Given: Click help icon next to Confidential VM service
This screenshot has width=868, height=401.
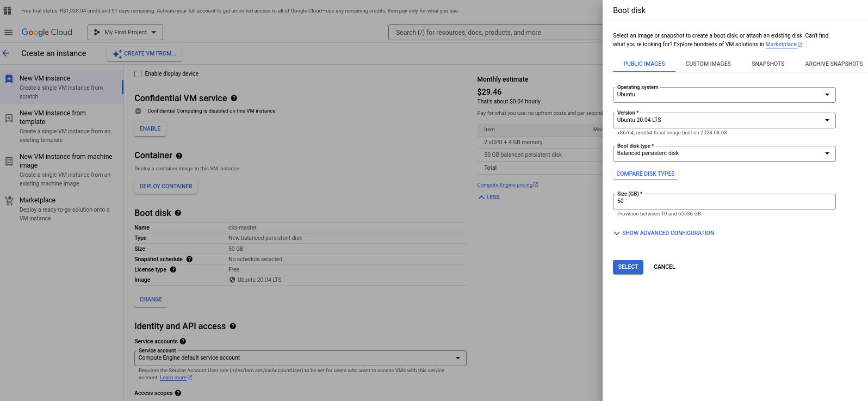Looking at the screenshot, I should click(234, 98).
